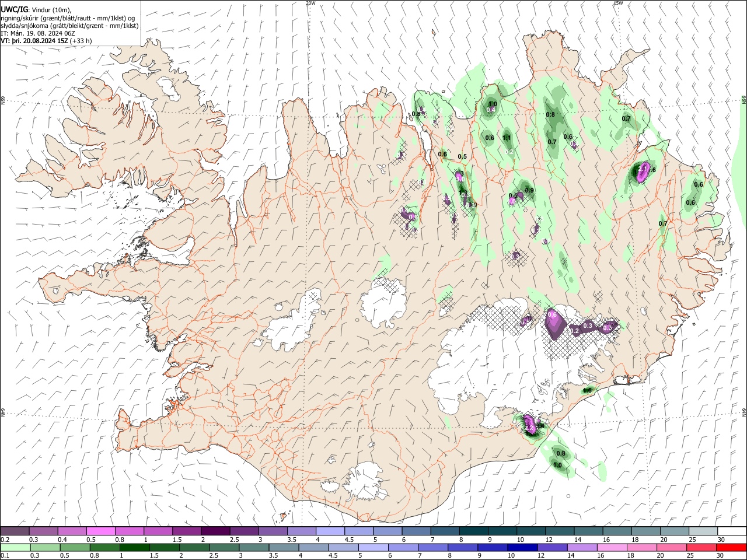Select the darkest green swatch labeled 1 in lower legend
Viewport: 747px width, 560px height.
[x=134, y=547]
